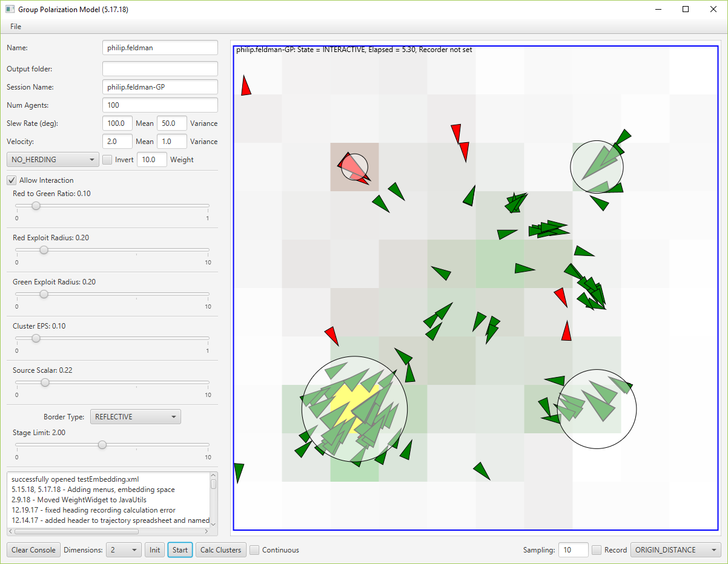Toggle the Allow Interaction checkbox
Screen dimensions: 728x564
[x=12, y=180]
